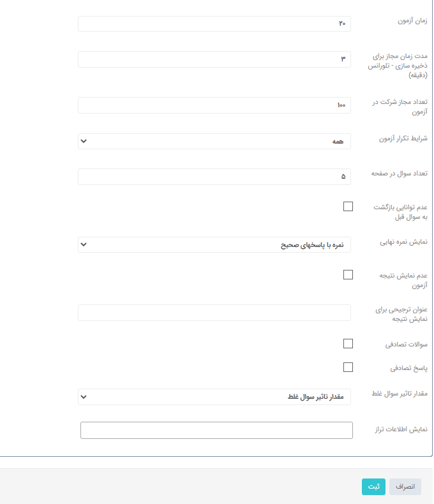This screenshot has height=504, width=434.
Task: Click the chevron of نمره با پاسخهای صحیح select
Action: tap(84, 244)
